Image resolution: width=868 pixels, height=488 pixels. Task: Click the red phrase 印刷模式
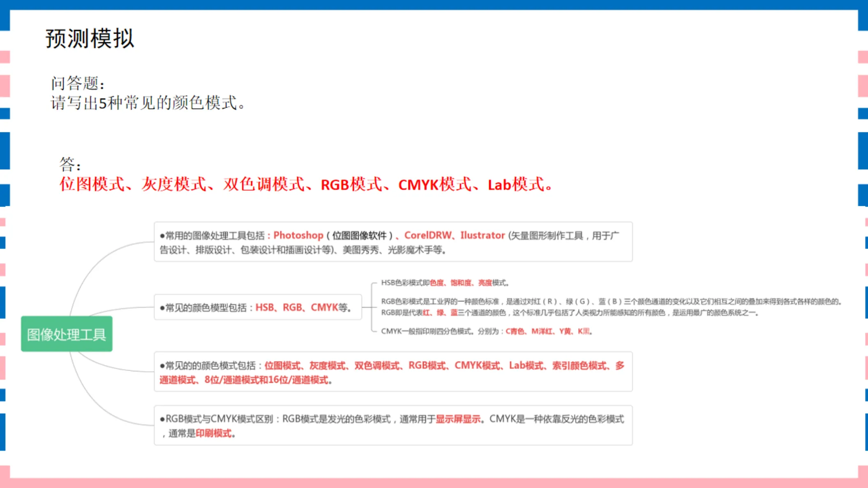click(214, 433)
